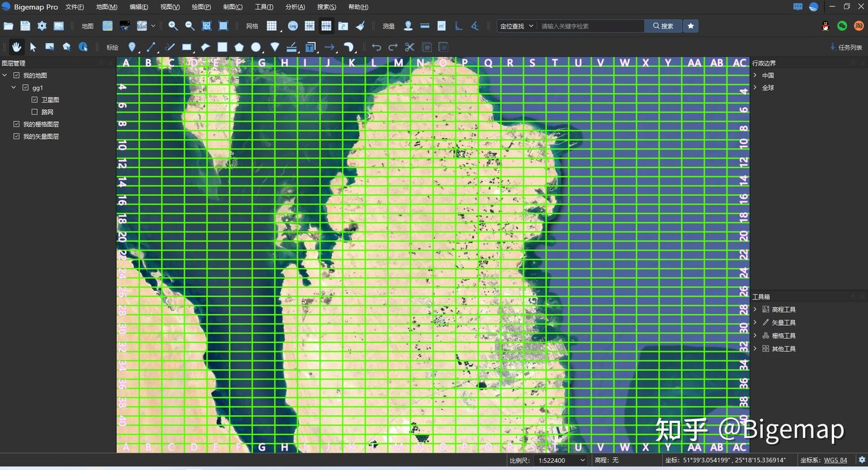The height and width of the screenshot is (470, 868).
Task: Click the save disk icon
Action: point(25,26)
